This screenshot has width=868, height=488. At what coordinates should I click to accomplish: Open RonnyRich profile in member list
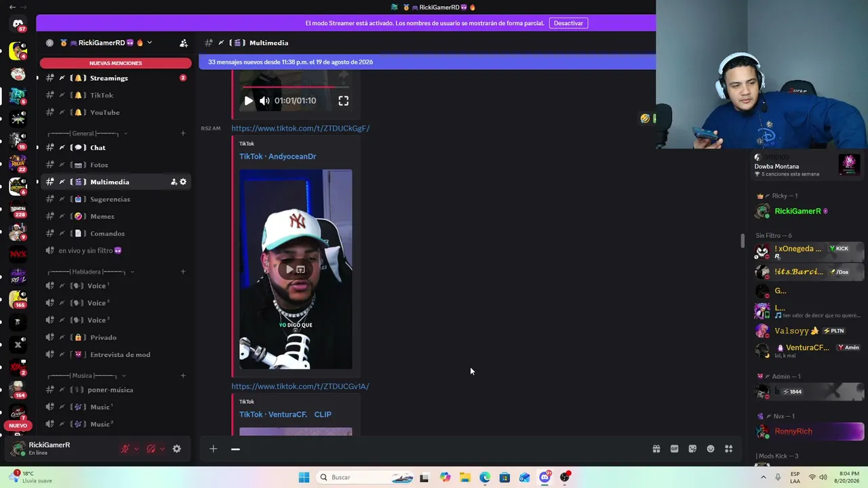[809, 431]
